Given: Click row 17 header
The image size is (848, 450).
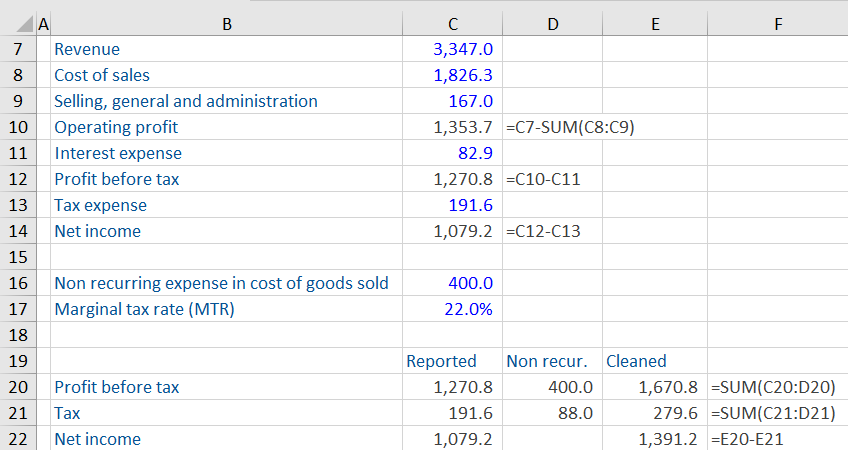Looking at the screenshot, I should (x=18, y=309).
